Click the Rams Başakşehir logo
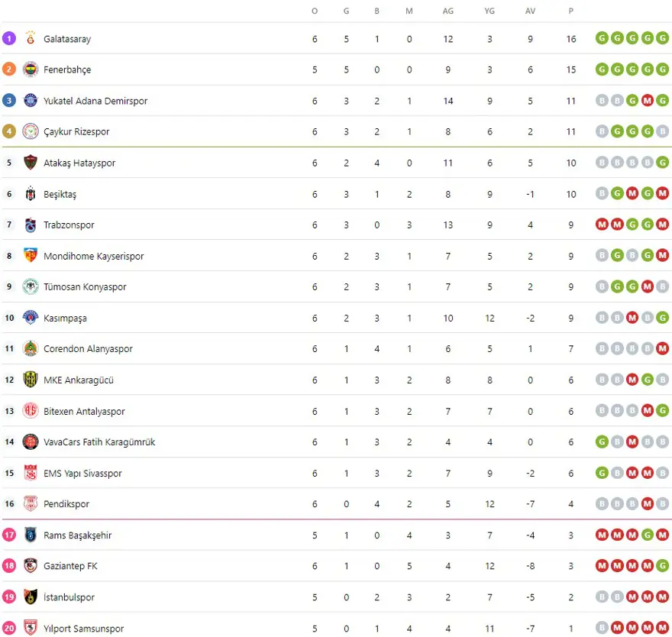 pyautogui.click(x=31, y=535)
